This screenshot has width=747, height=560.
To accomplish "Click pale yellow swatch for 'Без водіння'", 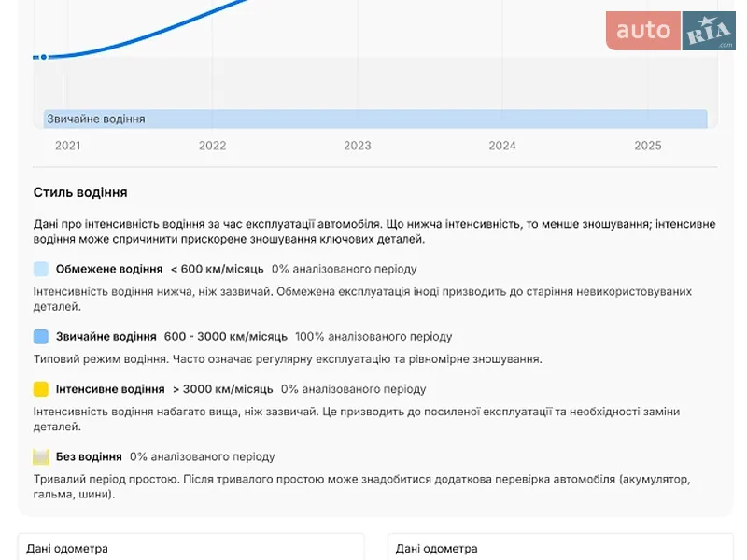I will (x=41, y=456).
